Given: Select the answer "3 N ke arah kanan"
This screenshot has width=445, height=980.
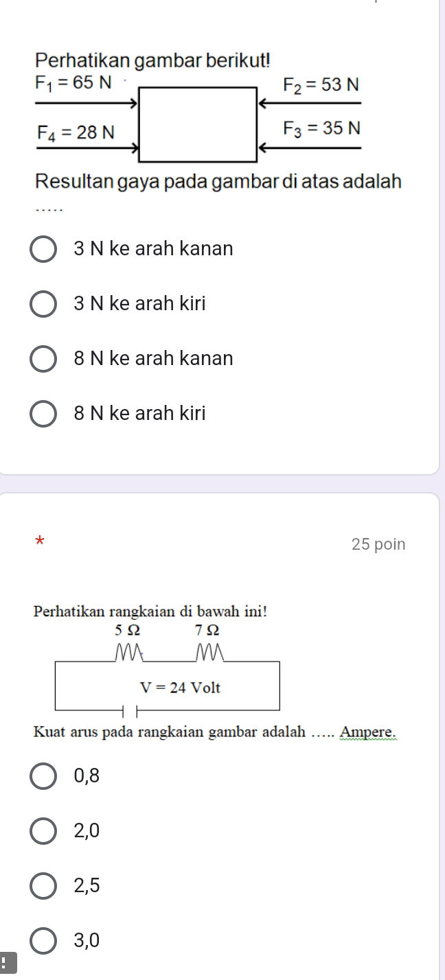Looking at the screenshot, I should (x=43, y=248).
